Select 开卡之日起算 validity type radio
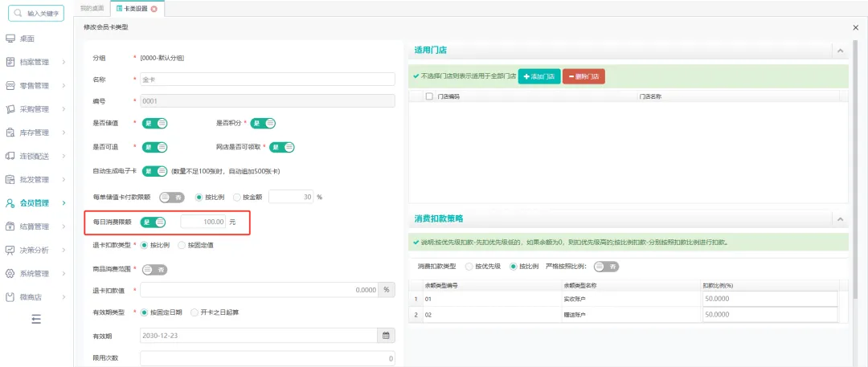The width and height of the screenshot is (868, 367). pos(194,312)
